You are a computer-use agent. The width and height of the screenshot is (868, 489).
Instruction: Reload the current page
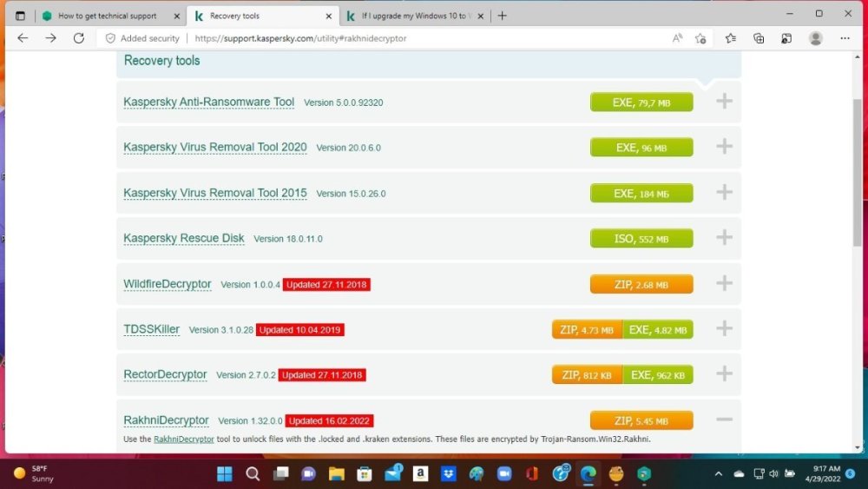coord(79,38)
